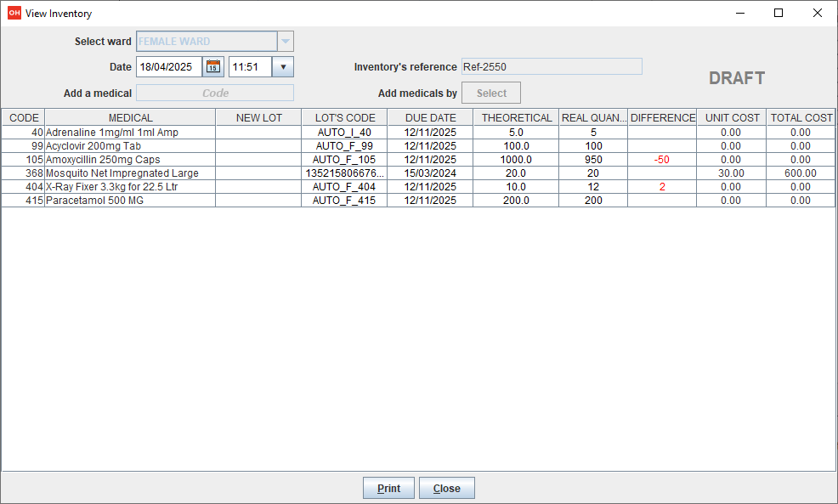Click the DUE DATE column header

429,117
